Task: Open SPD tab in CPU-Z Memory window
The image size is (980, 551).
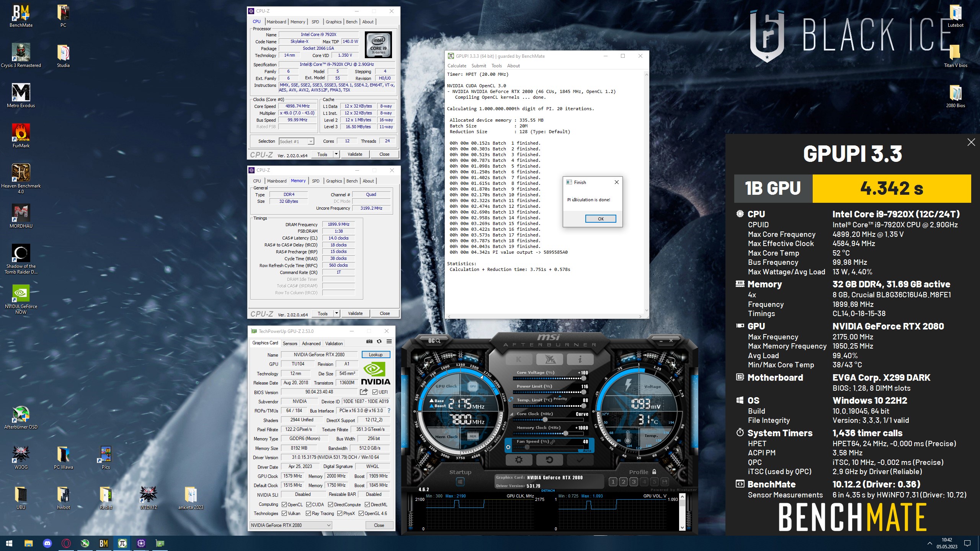Action: 315,181
